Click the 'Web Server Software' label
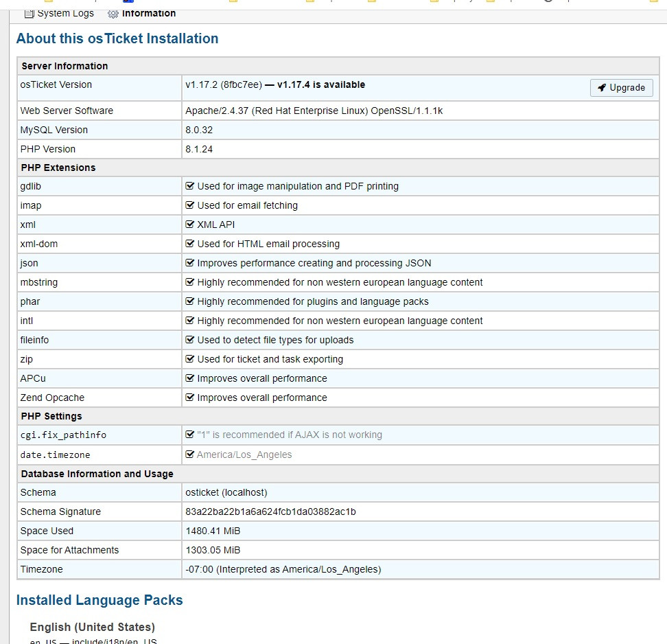The height and width of the screenshot is (644, 667). click(67, 111)
